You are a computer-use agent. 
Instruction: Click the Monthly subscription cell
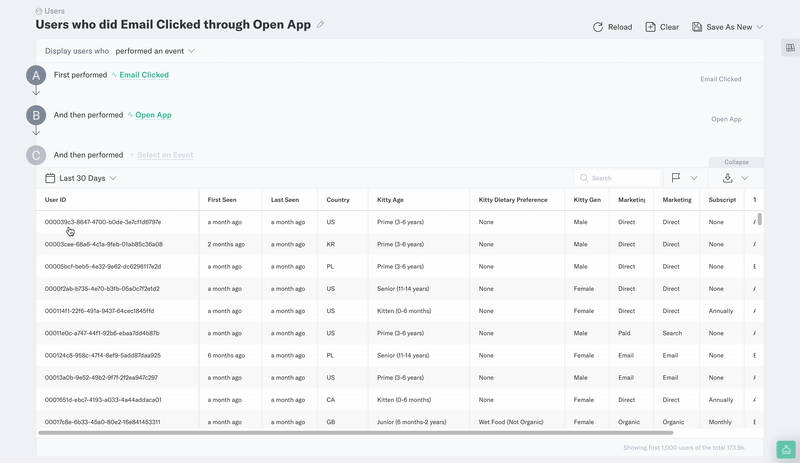point(720,422)
